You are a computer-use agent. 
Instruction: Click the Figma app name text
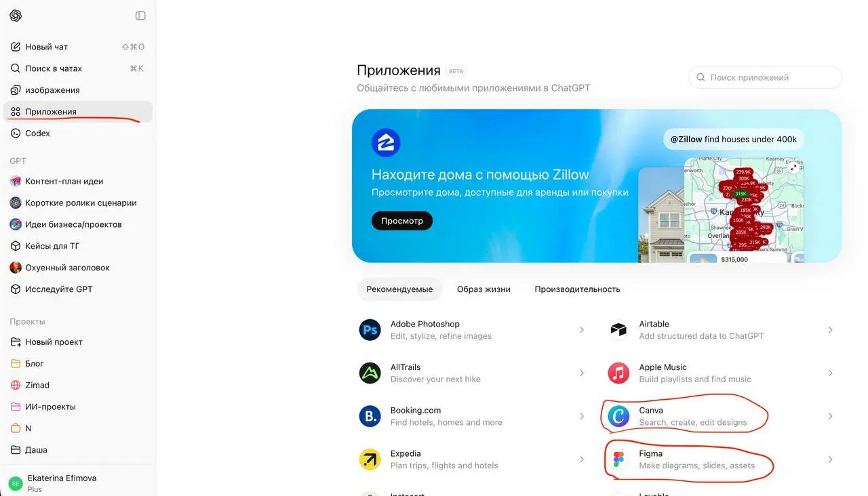point(651,454)
